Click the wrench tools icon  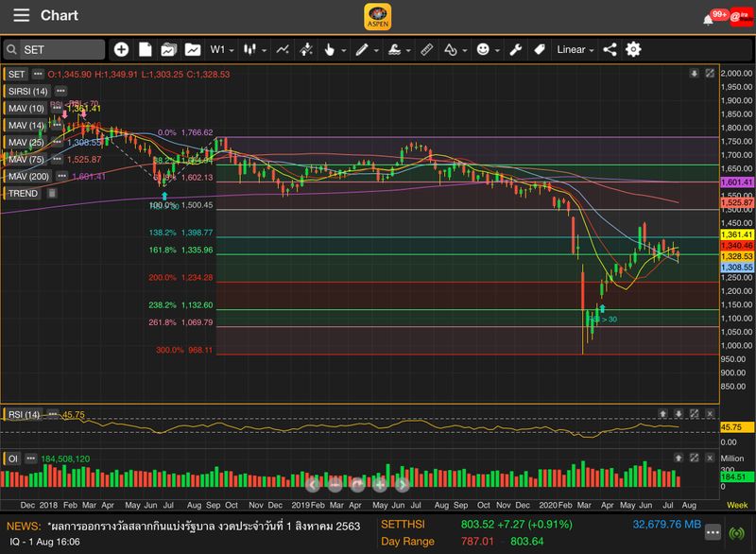tap(515, 49)
